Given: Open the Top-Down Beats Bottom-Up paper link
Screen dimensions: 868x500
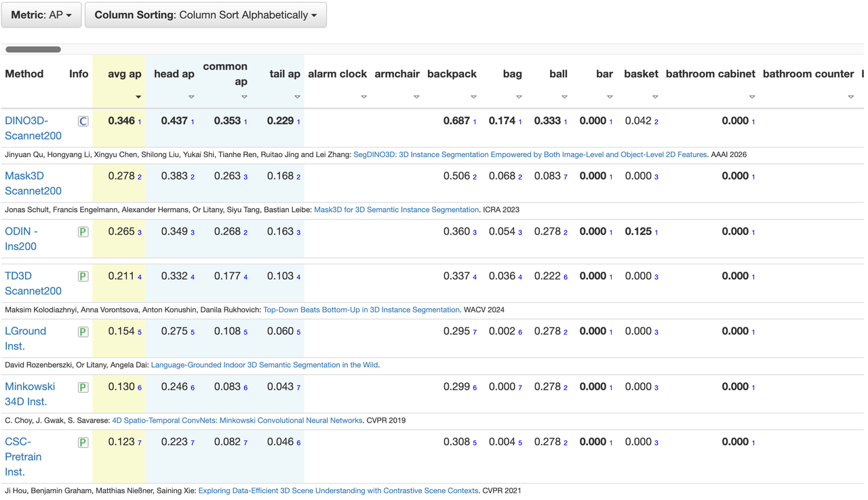Looking at the screenshot, I should 361,310.
